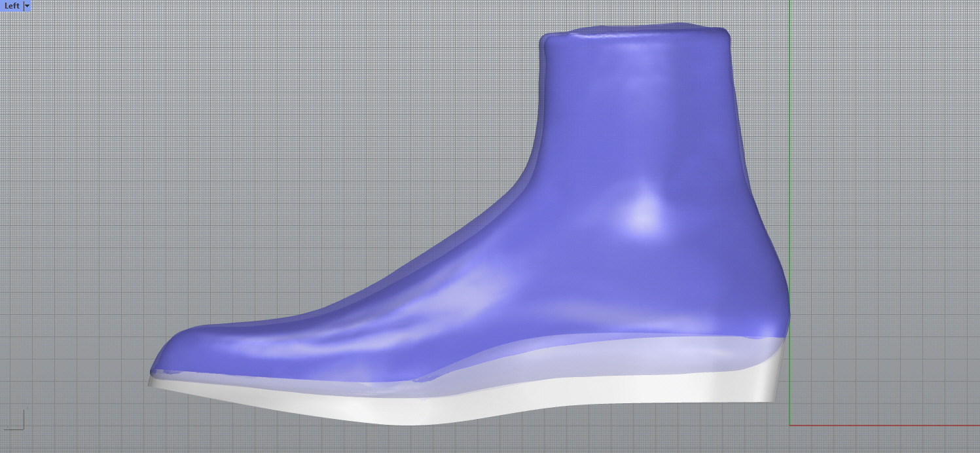This screenshot has height=453, width=980.
Task: Select the red horizontal axis line
Action: [884, 425]
